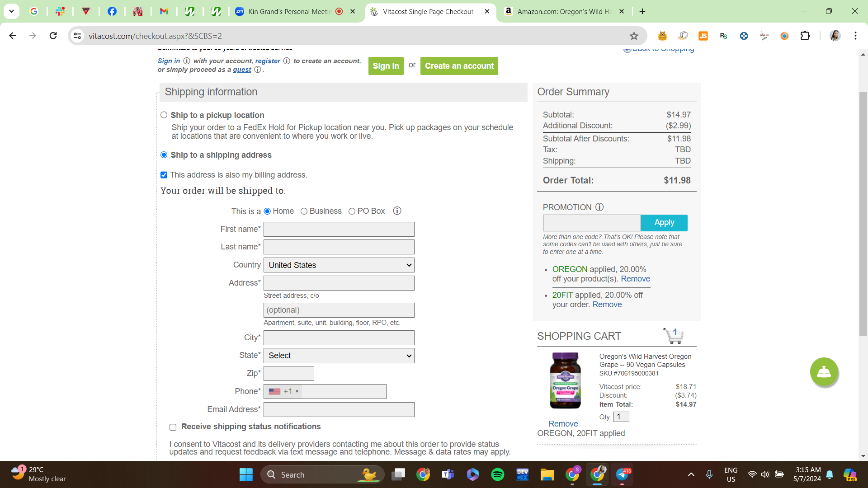This screenshot has width=868, height=488.
Task: Open the Country dropdown
Action: (339, 265)
